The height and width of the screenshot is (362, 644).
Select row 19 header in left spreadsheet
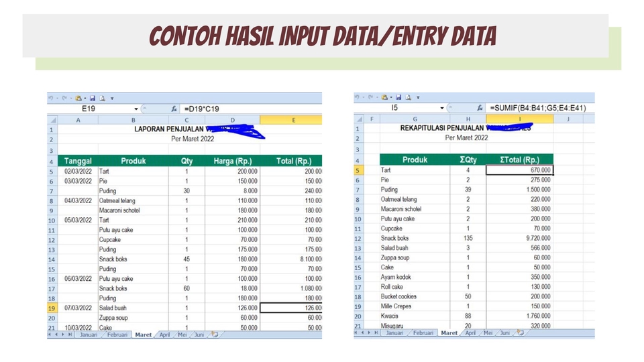tap(52, 308)
